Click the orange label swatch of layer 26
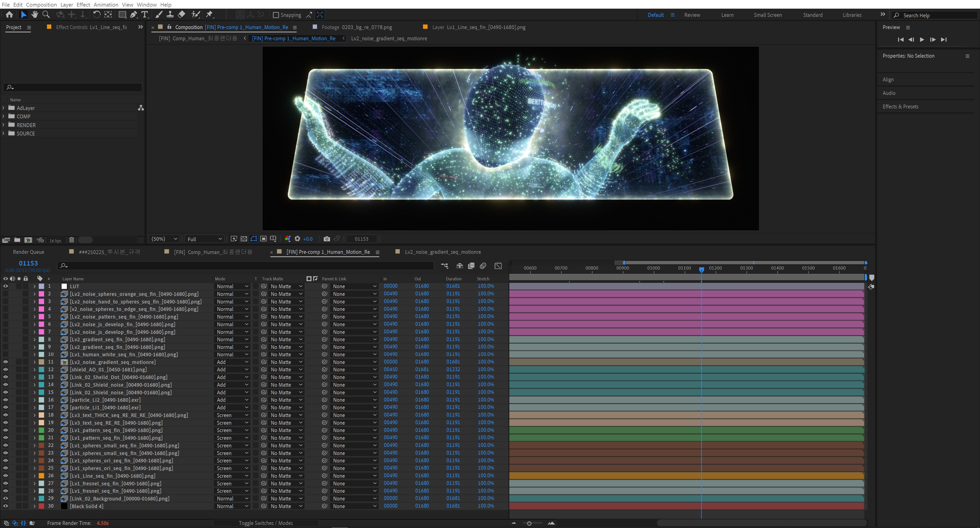This screenshot has width=980, height=528. (x=41, y=475)
